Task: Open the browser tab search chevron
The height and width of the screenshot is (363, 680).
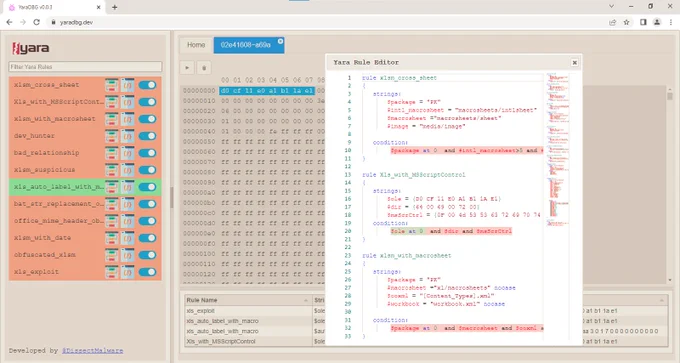Action: pos(611,7)
